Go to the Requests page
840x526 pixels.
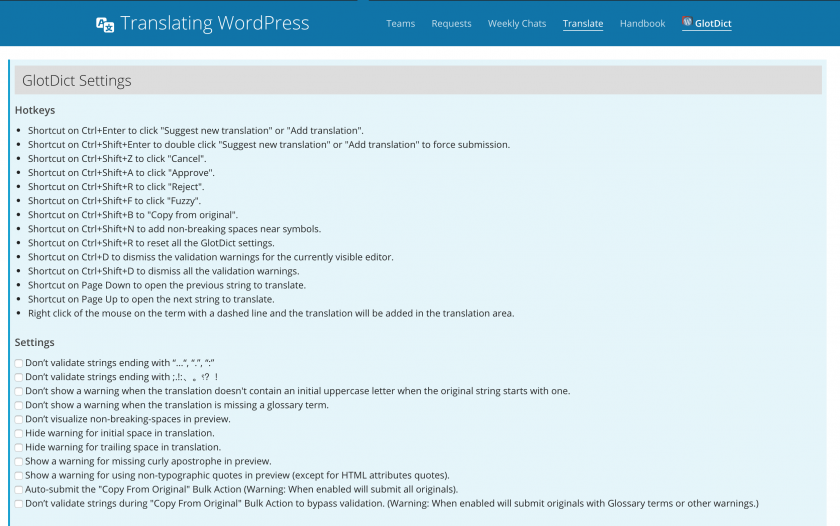click(451, 24)
